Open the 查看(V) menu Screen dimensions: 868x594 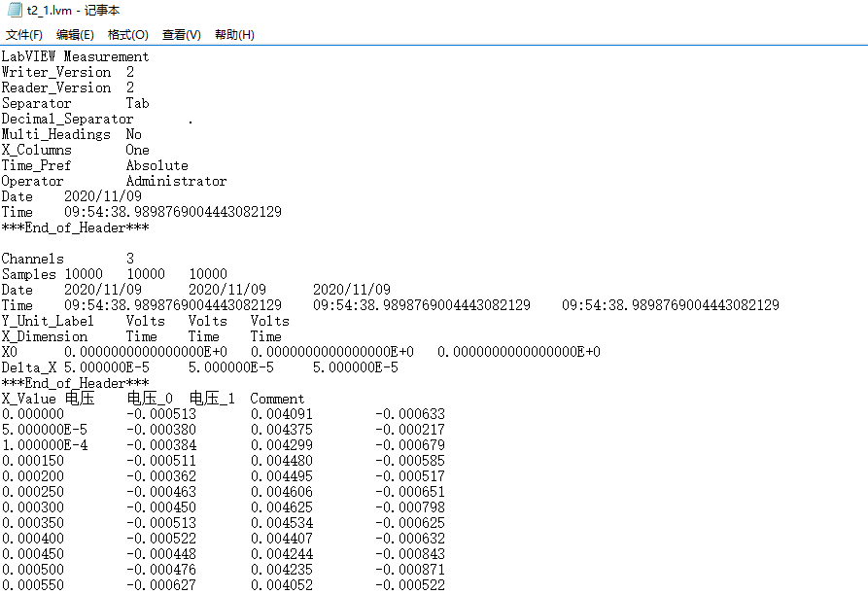181,35
